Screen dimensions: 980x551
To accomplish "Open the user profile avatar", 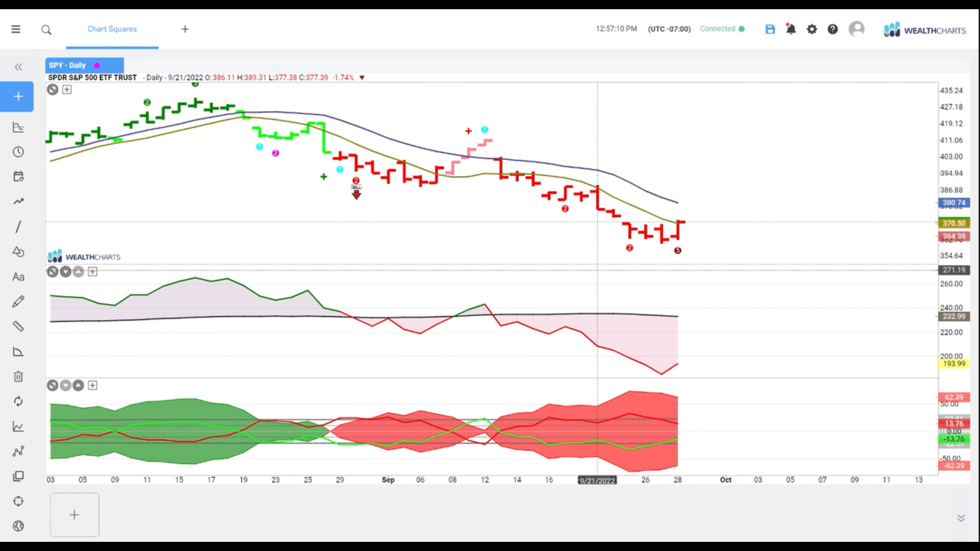I will [856, 29].
